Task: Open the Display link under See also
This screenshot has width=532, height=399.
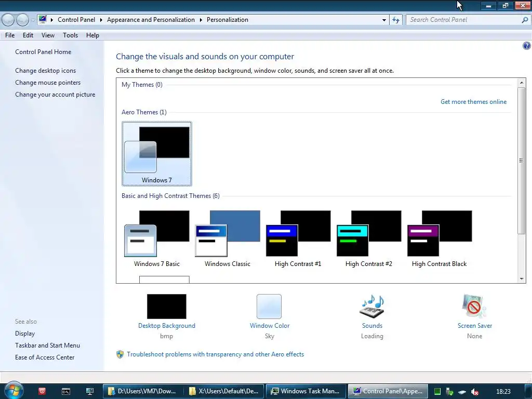Action: coord(25,334)
